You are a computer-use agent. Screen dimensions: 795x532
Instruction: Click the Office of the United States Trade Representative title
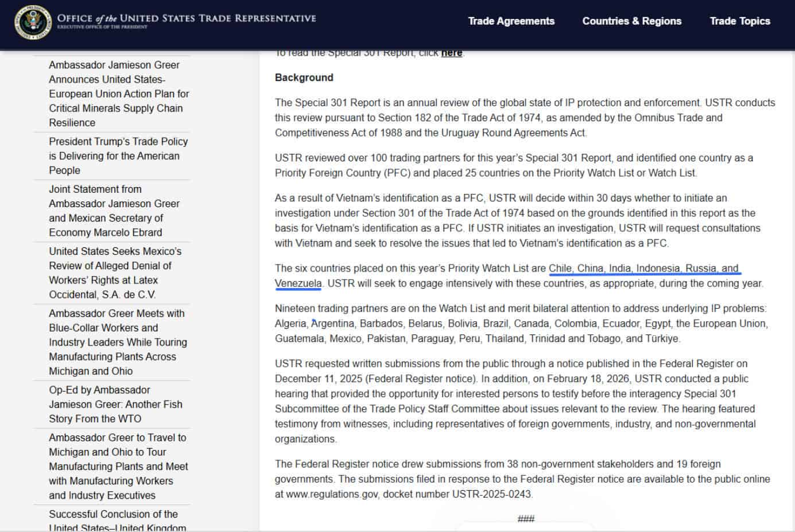(x=187, y=20)
